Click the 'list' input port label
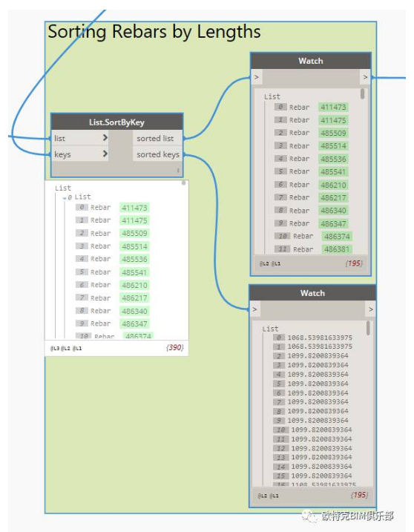The height and width of the screenshot is (532, 414). [59, 139]
